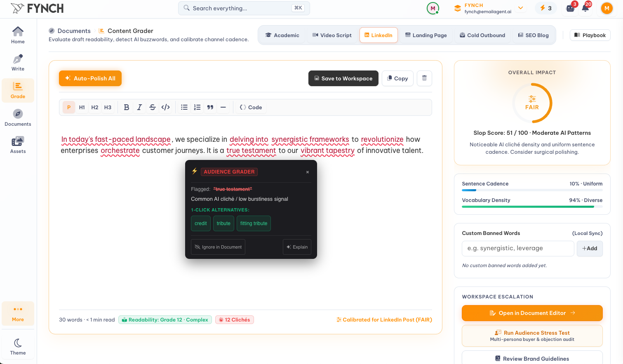Toggle the Theme moon icon
The image size is (623, 364).
[18, 347]
